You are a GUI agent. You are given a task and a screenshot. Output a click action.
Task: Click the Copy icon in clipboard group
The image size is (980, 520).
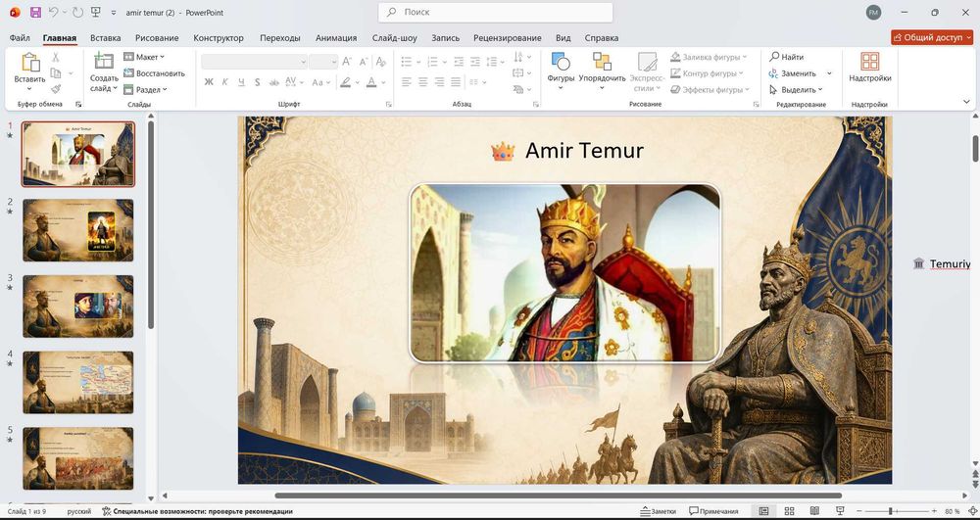56,73
